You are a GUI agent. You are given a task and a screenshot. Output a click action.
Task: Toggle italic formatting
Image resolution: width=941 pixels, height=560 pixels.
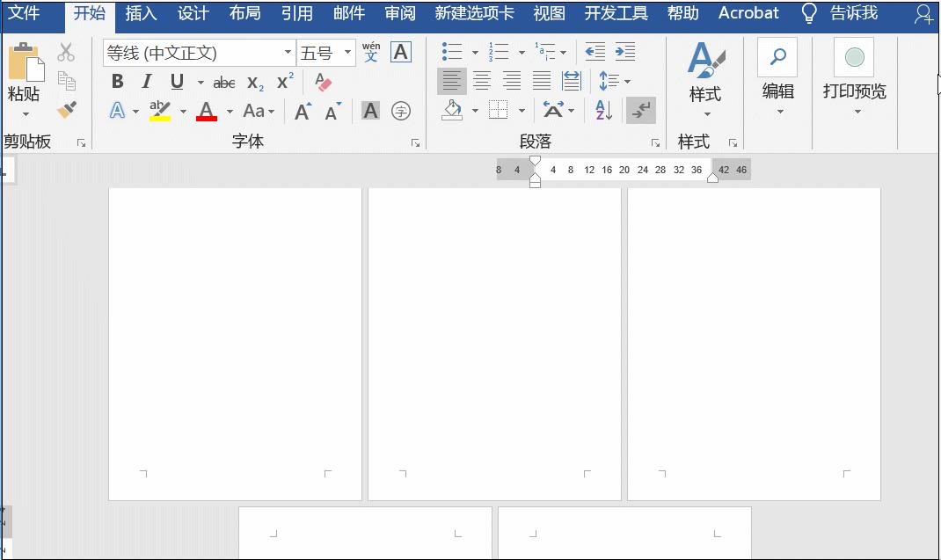click(146, 82)
